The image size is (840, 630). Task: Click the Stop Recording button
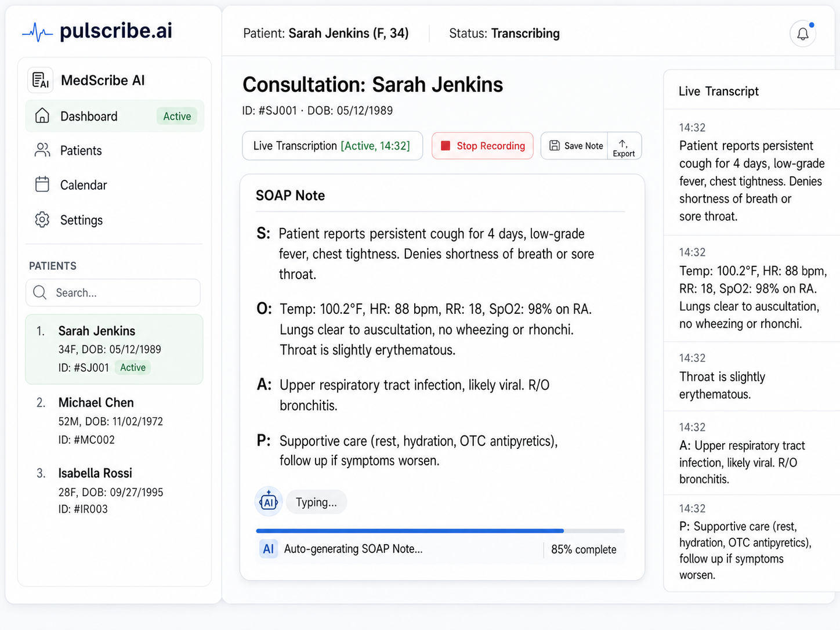(482, 146)
